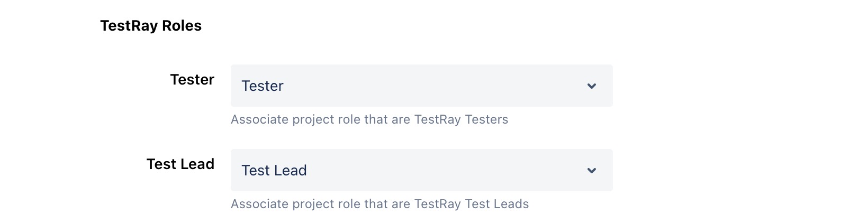Expand role options using the Test Lead down arrow

(x=592, y=171)
